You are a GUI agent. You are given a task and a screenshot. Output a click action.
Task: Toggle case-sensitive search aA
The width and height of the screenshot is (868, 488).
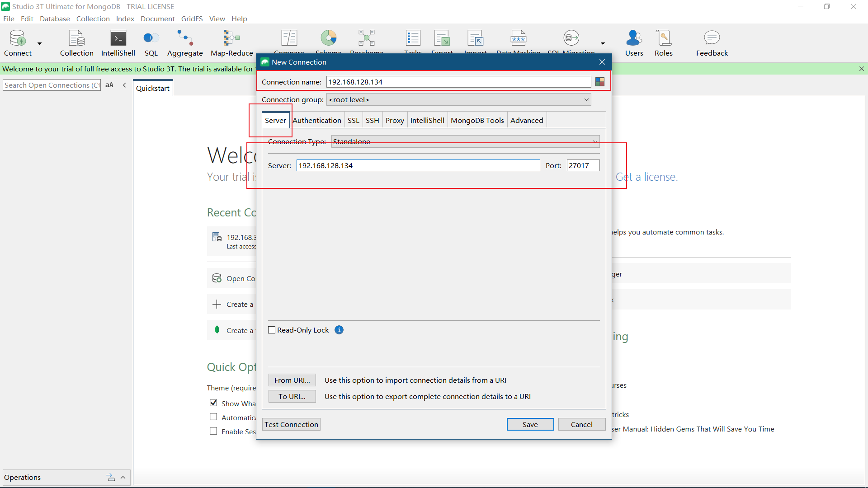click(109, 85)
